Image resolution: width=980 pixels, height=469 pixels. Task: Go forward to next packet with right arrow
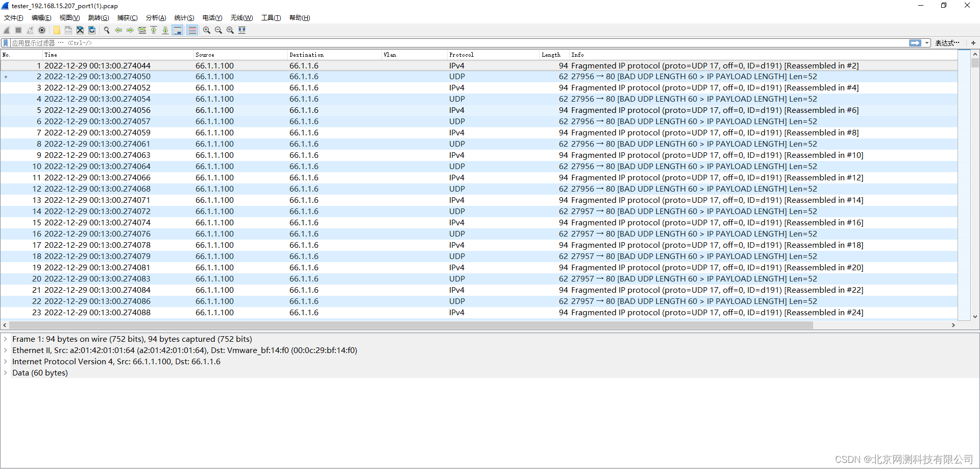(130, 30)
